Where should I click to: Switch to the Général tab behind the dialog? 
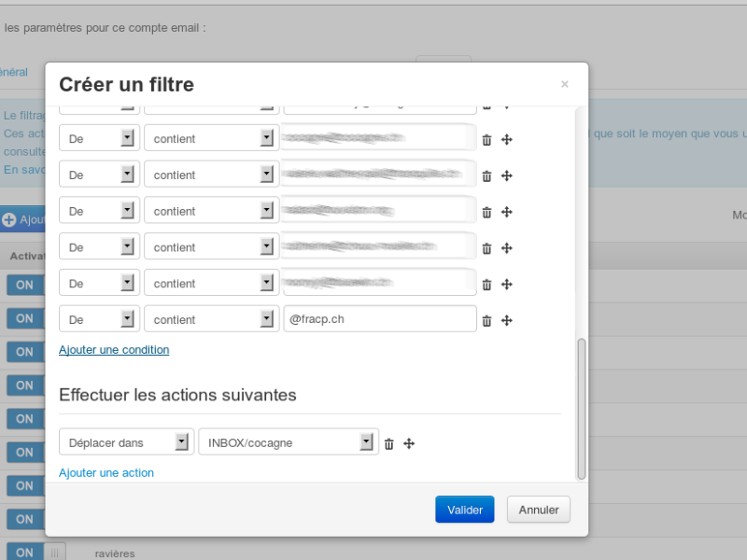pyautogui.click(x=14, y=73)
